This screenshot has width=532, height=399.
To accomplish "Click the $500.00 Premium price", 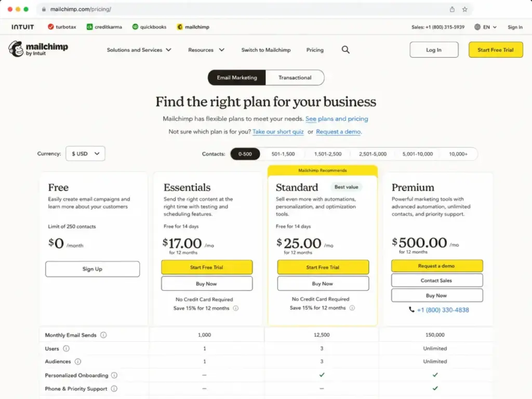I will click(x=419, y=242).
